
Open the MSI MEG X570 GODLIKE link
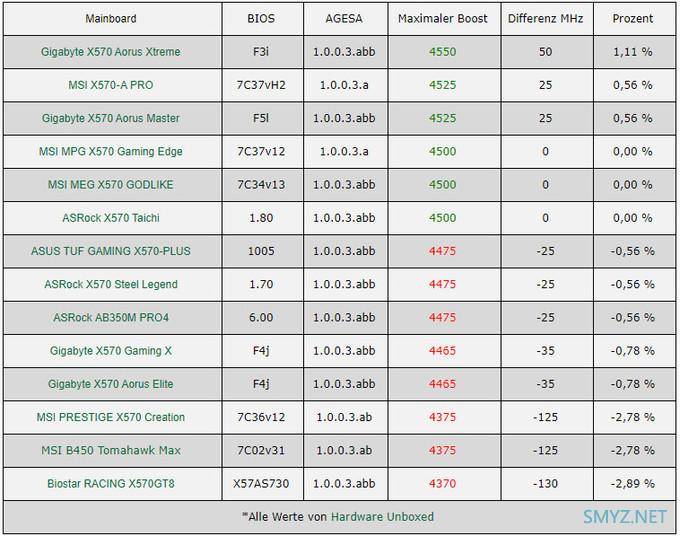(111, 185)
